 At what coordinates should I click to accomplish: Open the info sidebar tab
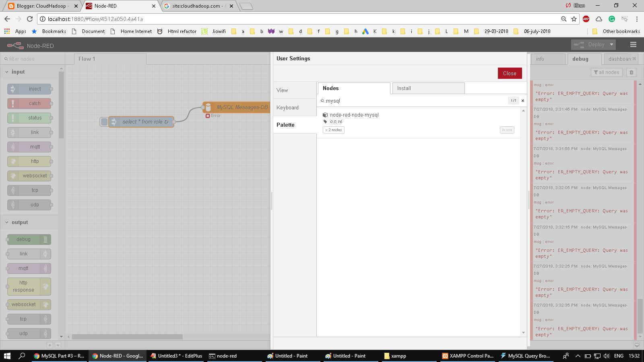(548, 59)
